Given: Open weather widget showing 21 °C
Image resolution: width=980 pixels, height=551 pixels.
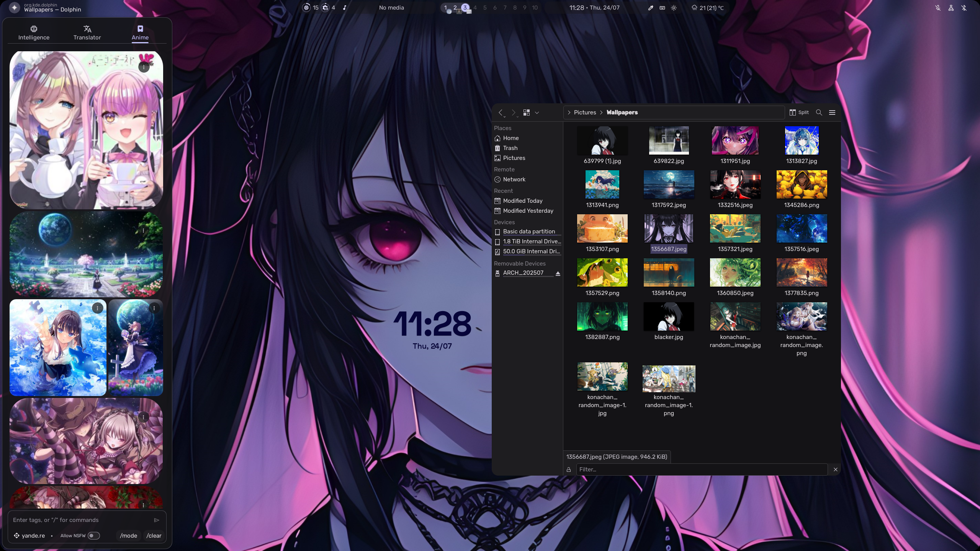Looking at the screenshot, I should (708, 8).
